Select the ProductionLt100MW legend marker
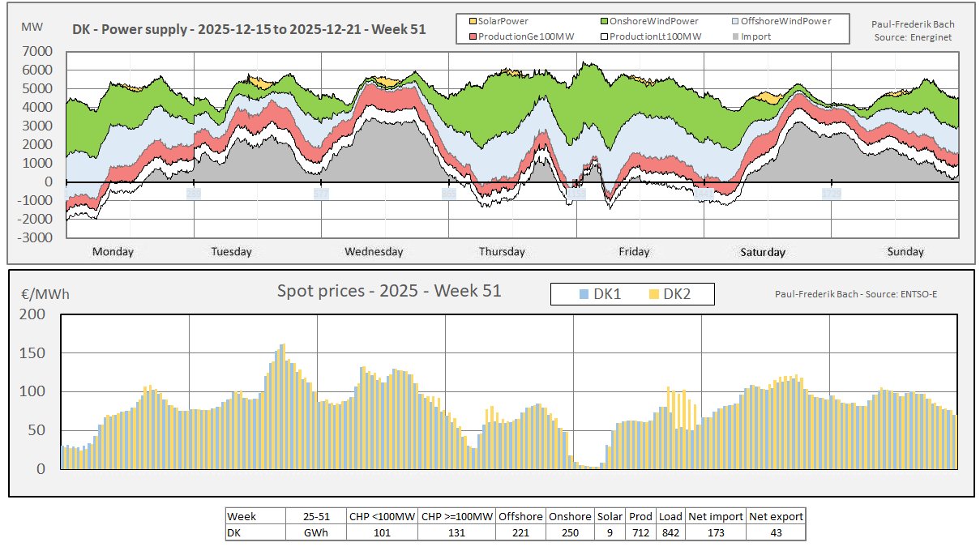 point(603,36)
